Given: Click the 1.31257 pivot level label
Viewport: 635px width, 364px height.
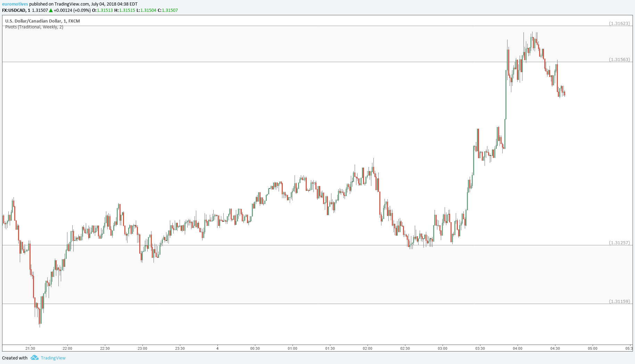Looking at the screenshot, I should [x=619, y=243].
